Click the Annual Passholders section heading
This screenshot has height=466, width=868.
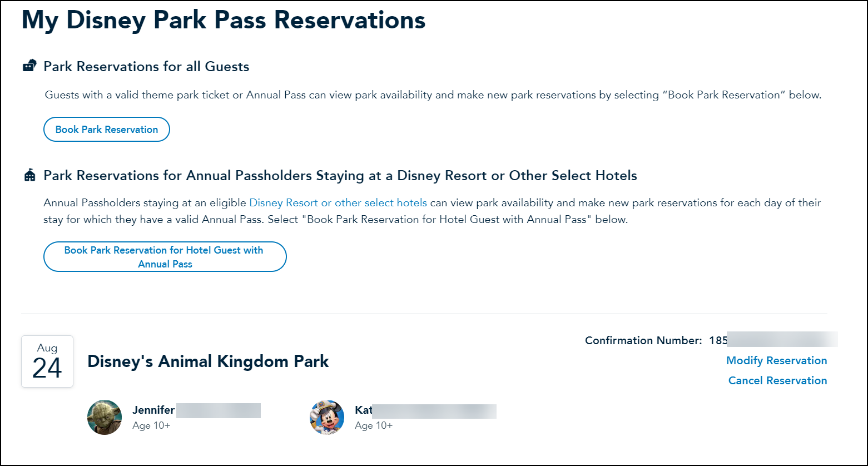point(339,175)
